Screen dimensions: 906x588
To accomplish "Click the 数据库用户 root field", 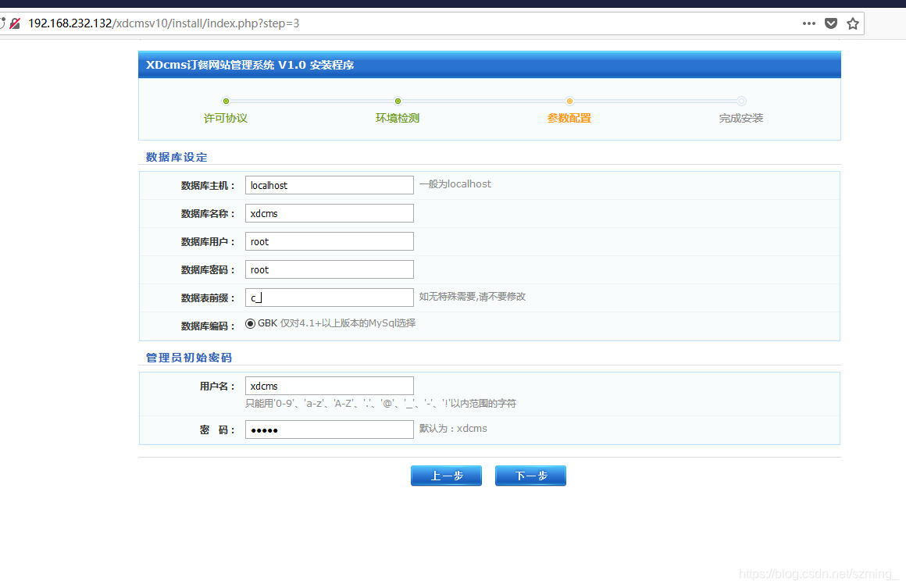I will [330, 241].
